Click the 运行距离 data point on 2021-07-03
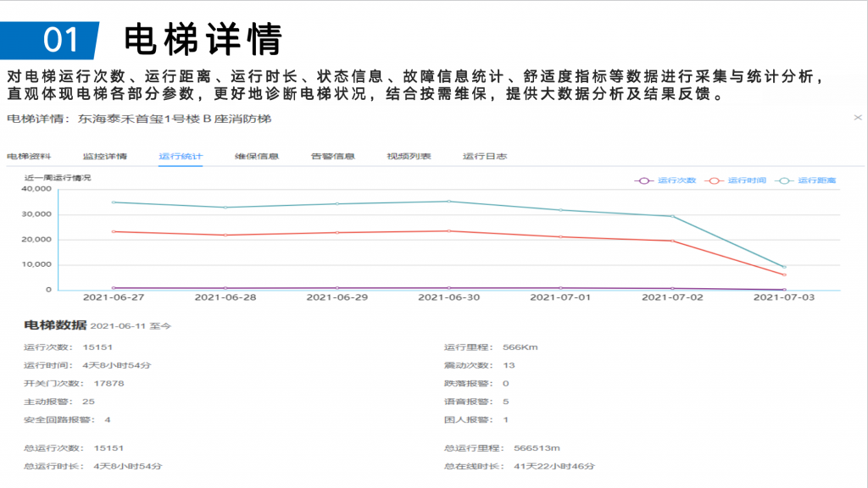868x488 pixels. pyautogui.click(x=784, y=267)
